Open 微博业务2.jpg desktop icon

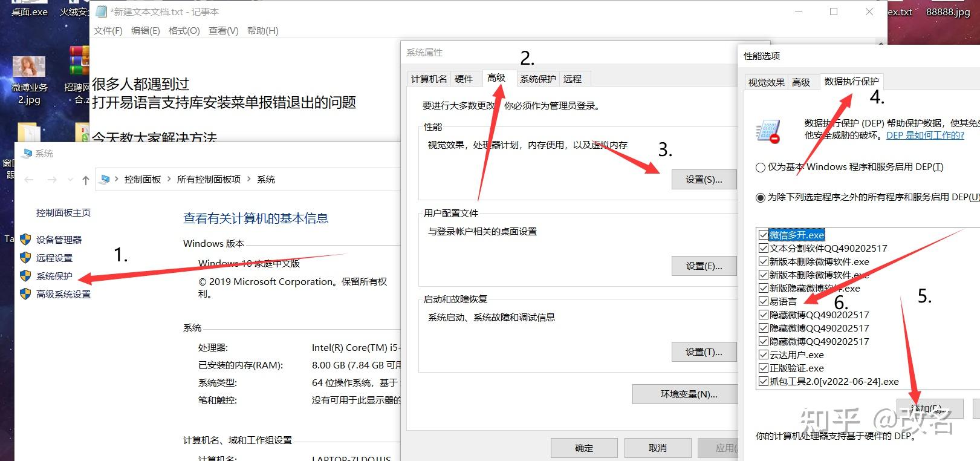pyautogui.click(x=28, y=80)
